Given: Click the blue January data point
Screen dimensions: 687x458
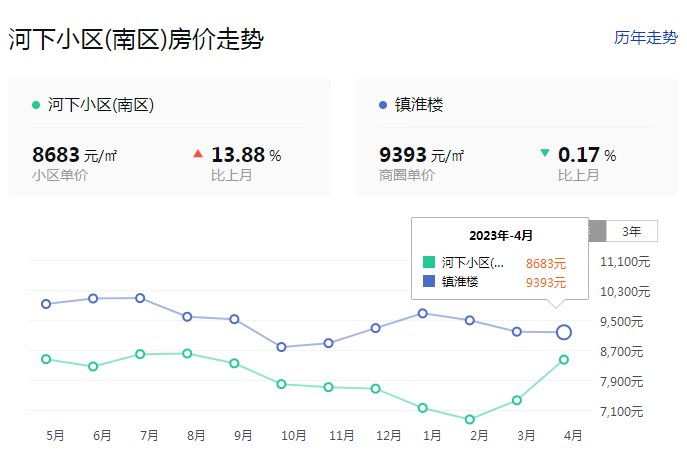Looking at the screenshot, I should tap(423, 313).
